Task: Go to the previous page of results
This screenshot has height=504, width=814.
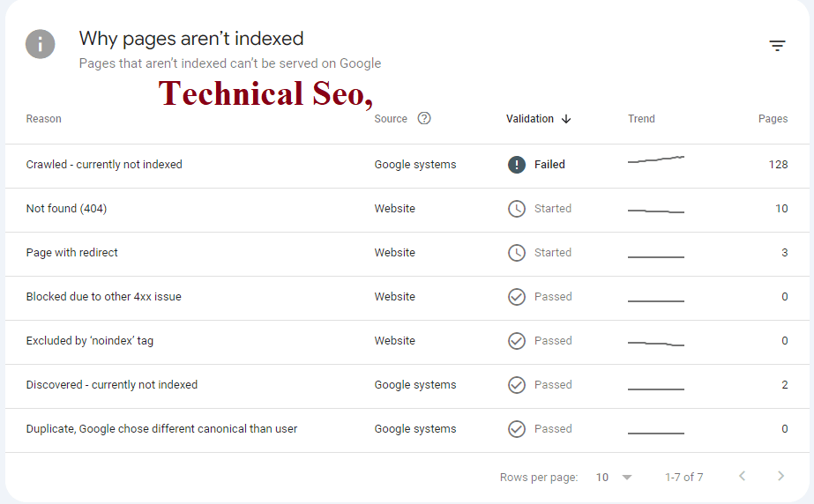Action: [742, 477]
